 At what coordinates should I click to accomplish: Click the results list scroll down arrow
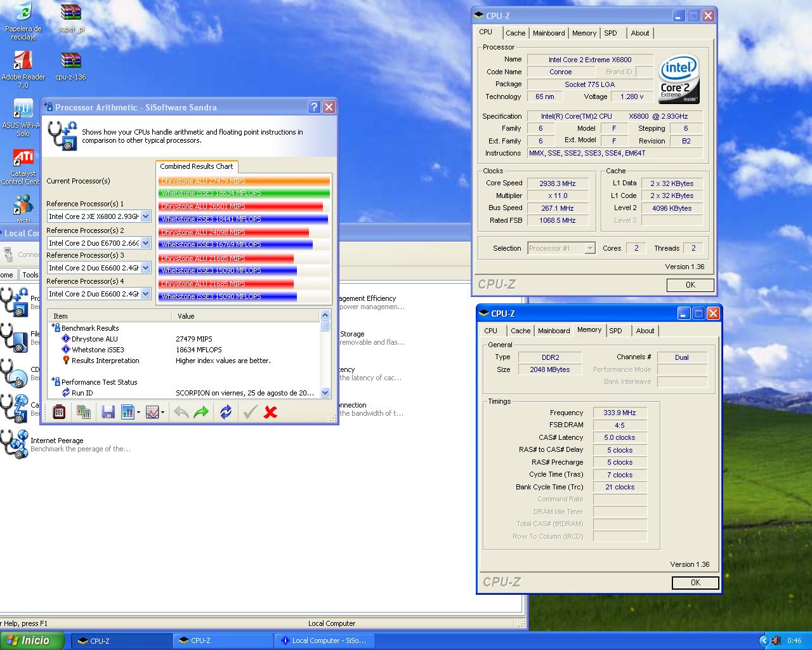pyautogui.click(x=325, y=393)
